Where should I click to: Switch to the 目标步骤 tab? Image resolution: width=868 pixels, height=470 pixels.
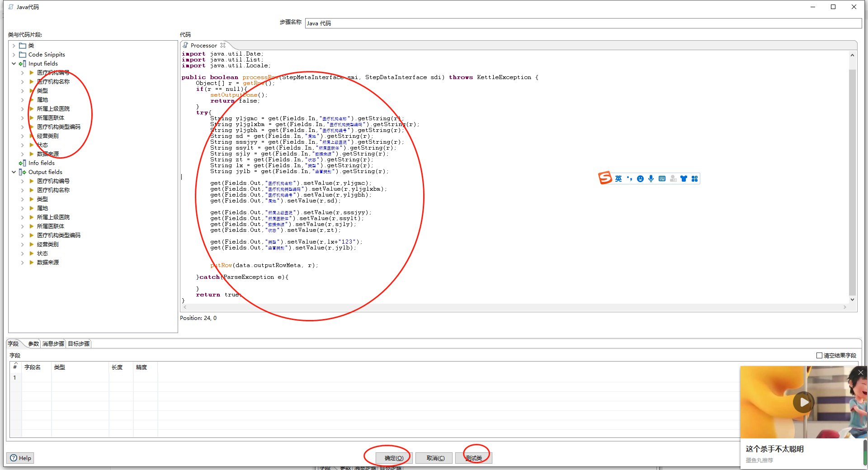[x=79, y=344]
